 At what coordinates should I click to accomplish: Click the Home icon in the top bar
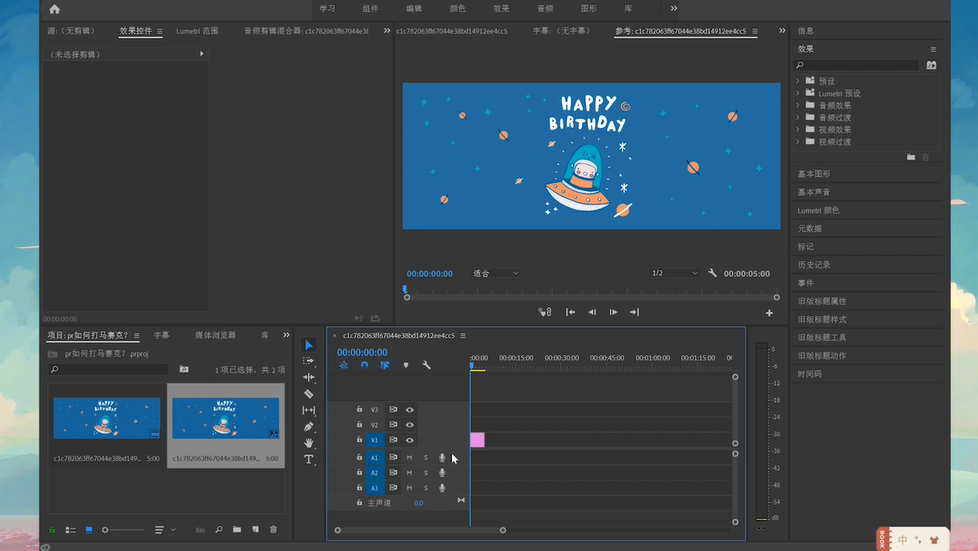click(54, 9)
